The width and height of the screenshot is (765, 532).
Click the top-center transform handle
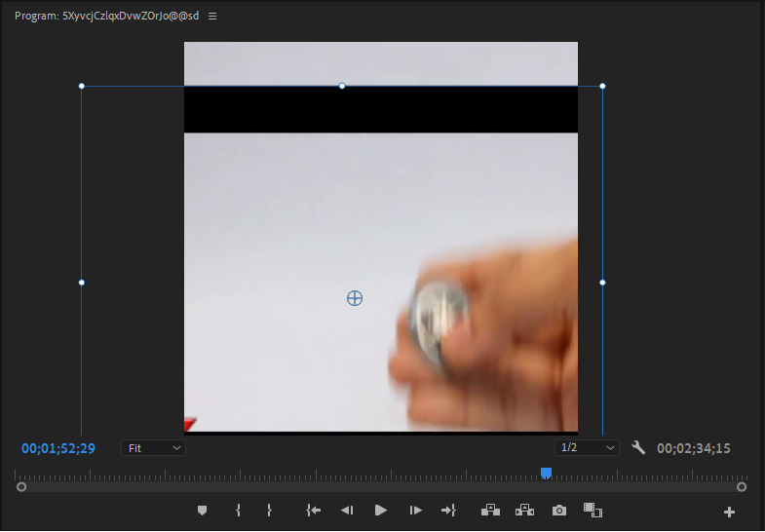[x=342, y=87]
